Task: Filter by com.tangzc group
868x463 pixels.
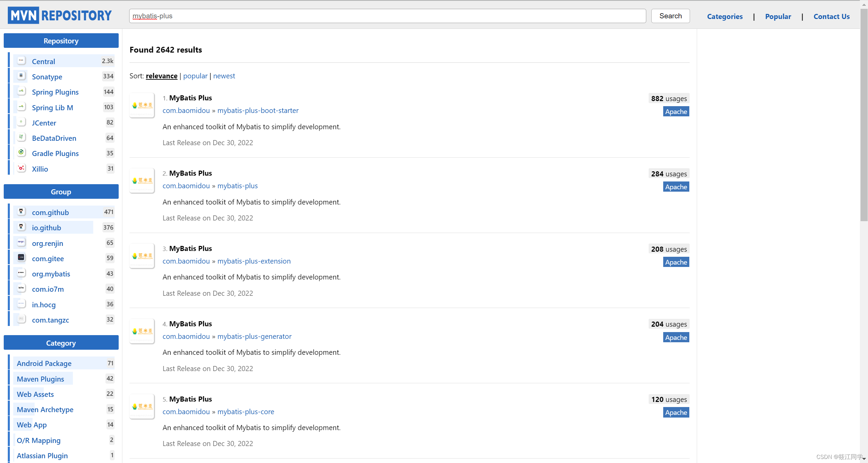Action: click(x=51, y=320)
